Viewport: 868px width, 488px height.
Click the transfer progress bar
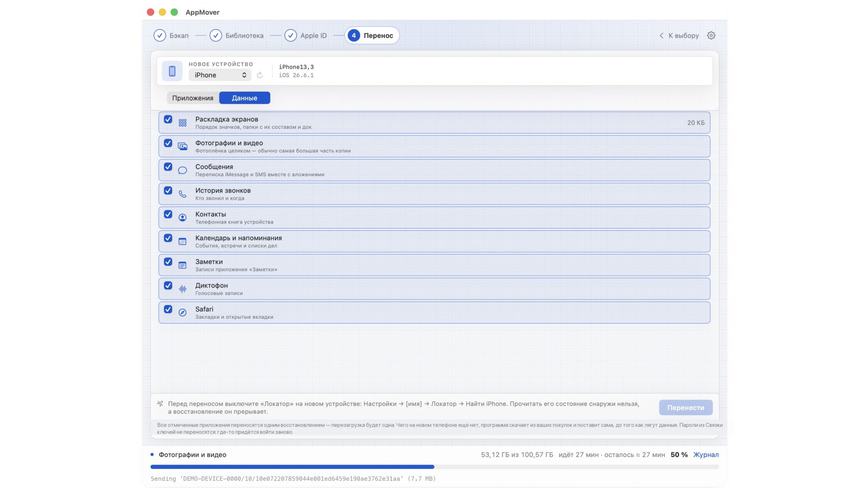tap(434, 467)
